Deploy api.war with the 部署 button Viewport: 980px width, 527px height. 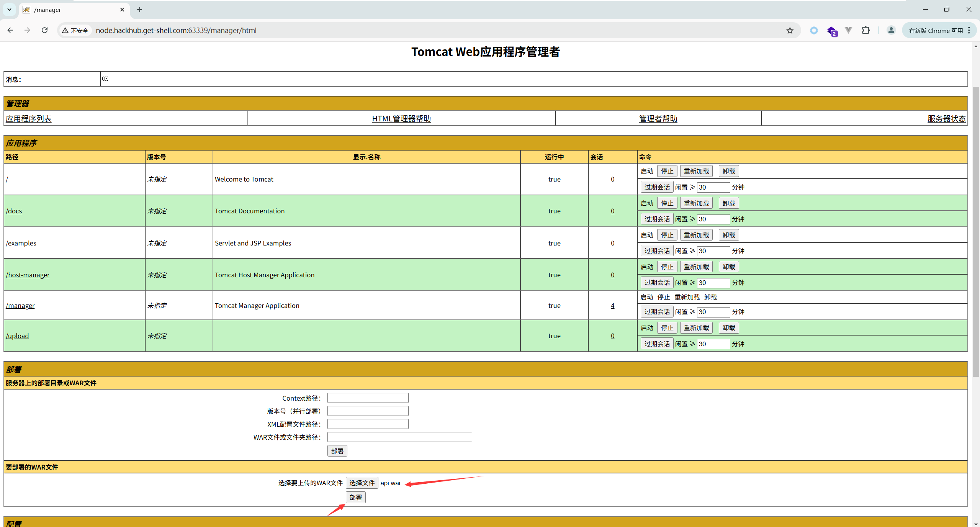[x=355, y=497]
